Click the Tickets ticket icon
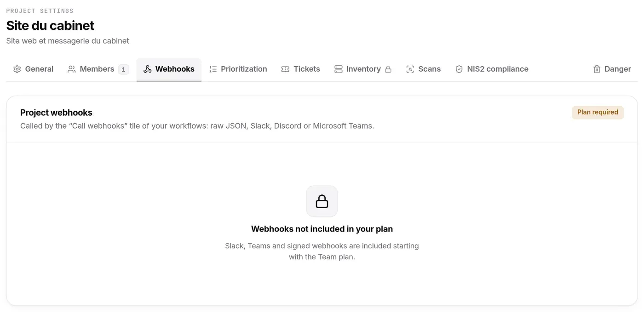The width and height of the screenshot is (644, 312). [x=285, y=69]
